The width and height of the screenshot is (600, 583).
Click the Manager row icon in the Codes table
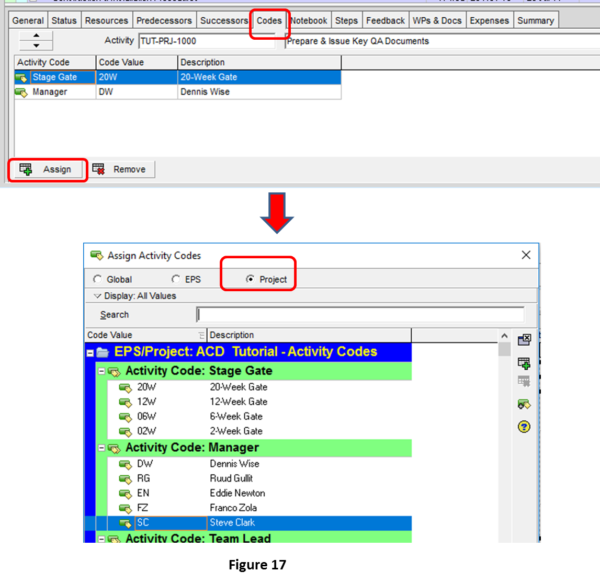(22, 92)
